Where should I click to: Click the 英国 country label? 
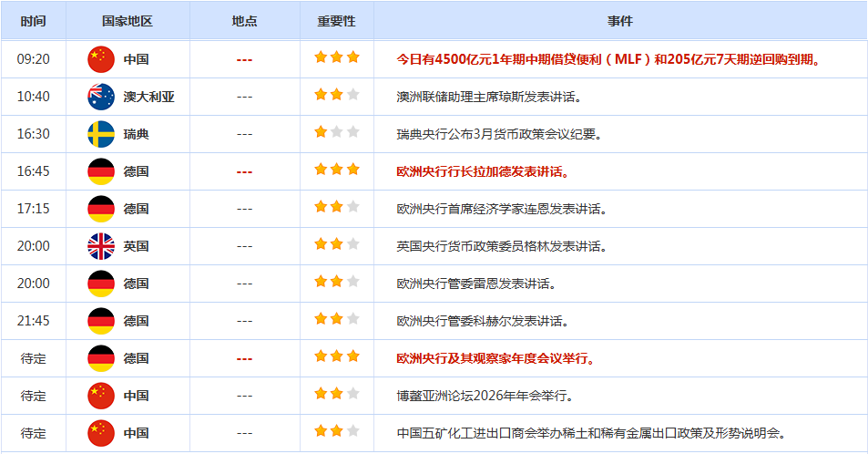[x=137, y=246]
